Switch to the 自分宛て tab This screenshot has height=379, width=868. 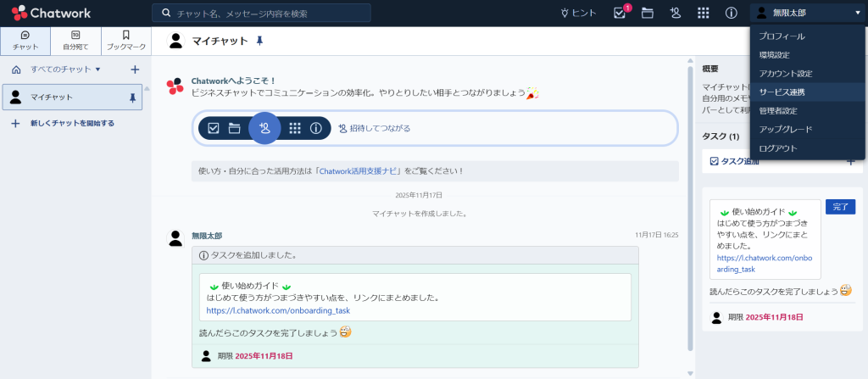[x=75, y=40]
